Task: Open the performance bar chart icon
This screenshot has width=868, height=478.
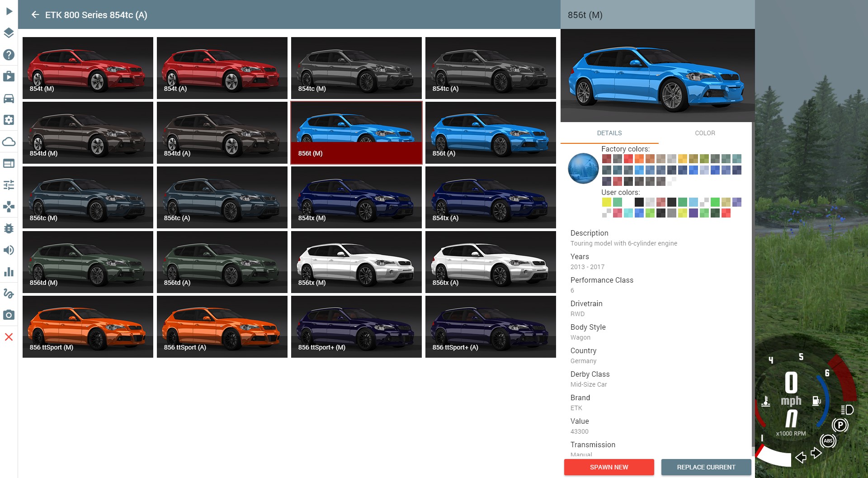Action: 9,272
